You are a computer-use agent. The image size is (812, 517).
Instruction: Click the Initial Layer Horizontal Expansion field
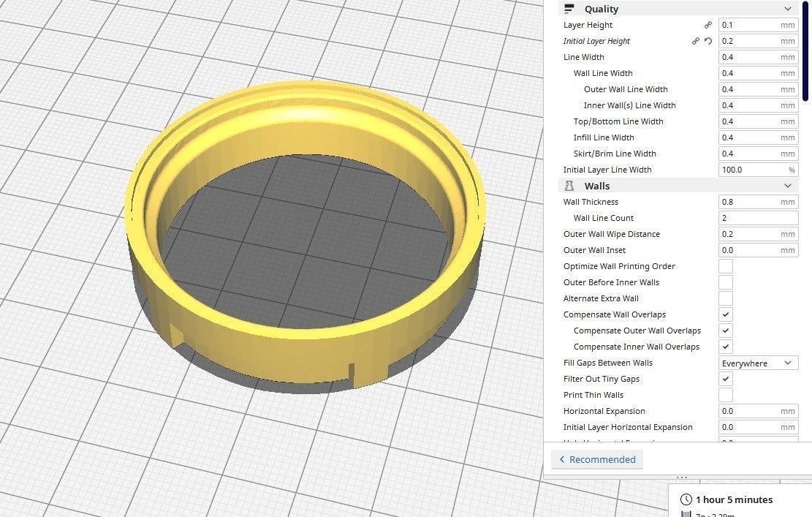coord(758,427)
